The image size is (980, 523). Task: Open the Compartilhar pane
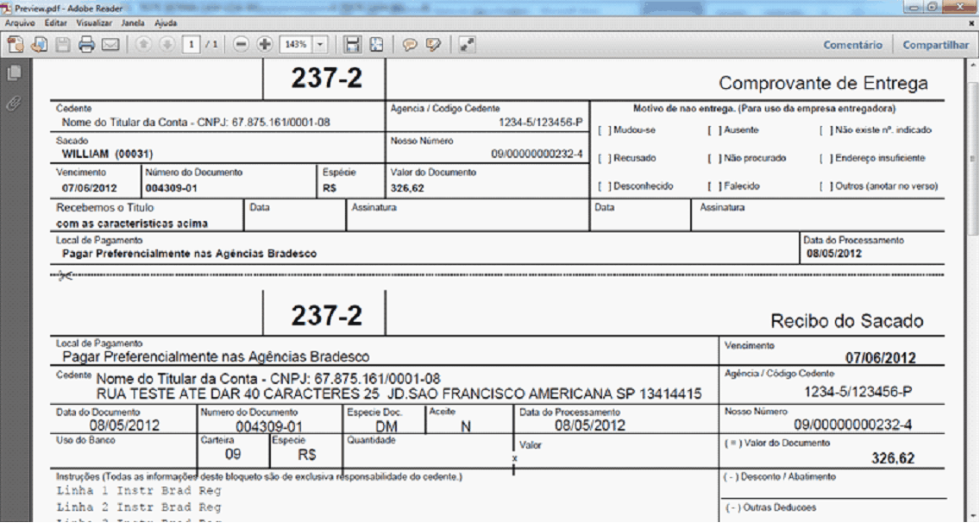(x=935, y=45)
